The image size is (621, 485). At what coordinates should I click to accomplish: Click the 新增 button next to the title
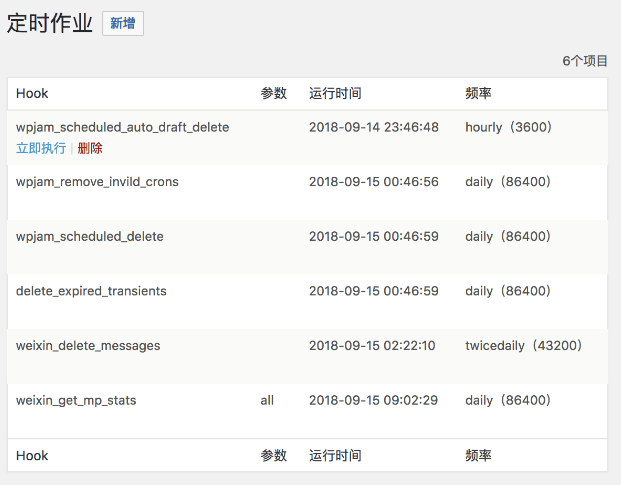click(x=123, y=23)
